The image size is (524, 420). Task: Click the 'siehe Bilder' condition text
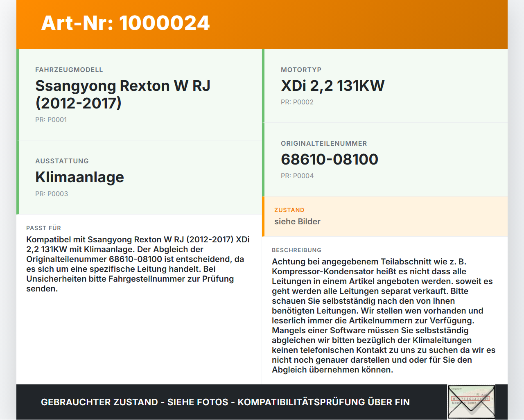click(297, 221)
